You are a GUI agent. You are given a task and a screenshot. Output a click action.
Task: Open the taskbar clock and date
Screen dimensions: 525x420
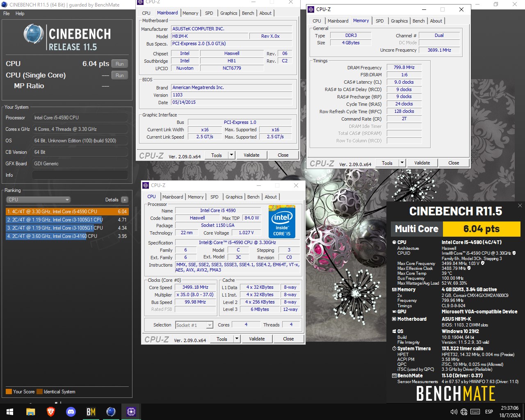(x=509, y=412)
